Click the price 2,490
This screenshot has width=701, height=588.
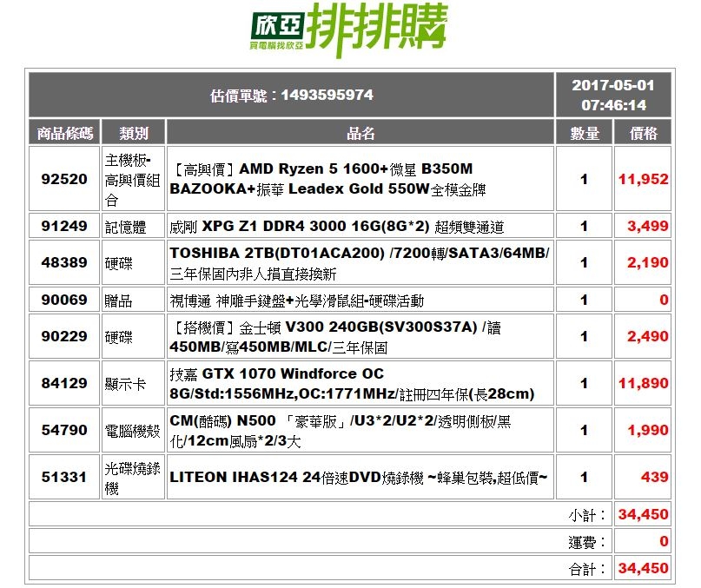(x=648, y=337)
